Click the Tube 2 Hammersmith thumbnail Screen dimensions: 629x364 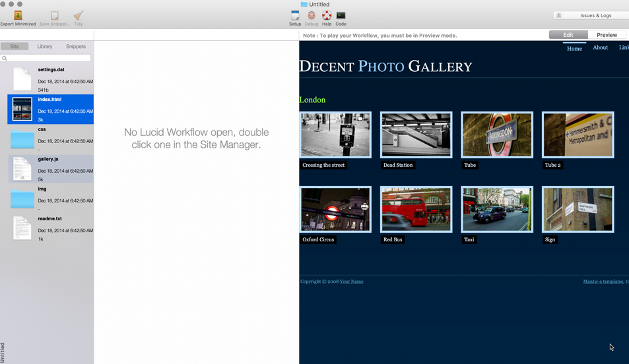coord(578,135)
